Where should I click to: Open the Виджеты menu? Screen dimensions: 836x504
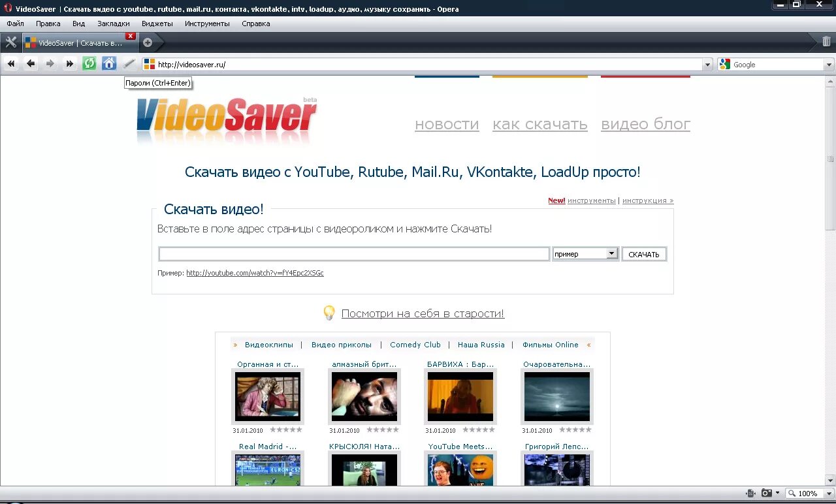point(157,24)
